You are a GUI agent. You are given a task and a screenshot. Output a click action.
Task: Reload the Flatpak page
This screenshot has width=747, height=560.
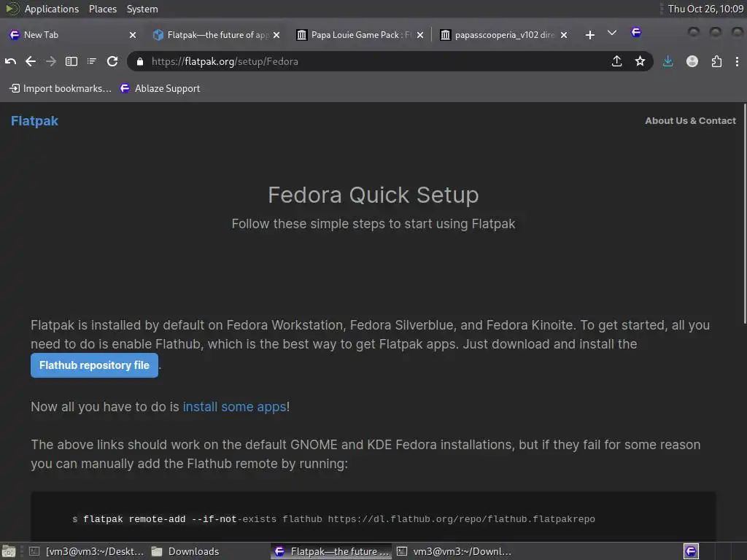(112, 61)
